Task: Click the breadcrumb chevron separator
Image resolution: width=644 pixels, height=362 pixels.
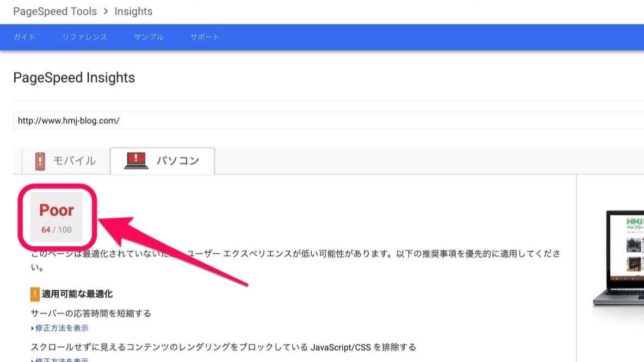Action: click(x=106, y=11)
